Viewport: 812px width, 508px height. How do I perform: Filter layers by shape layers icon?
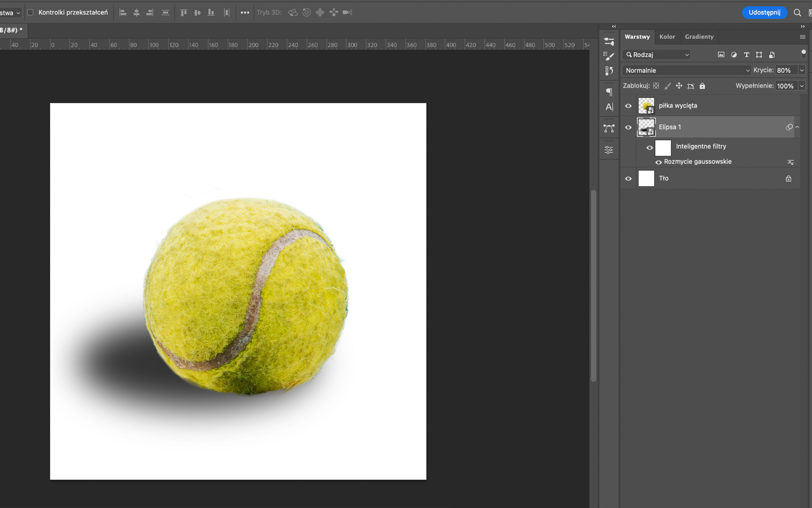point(759,55)
